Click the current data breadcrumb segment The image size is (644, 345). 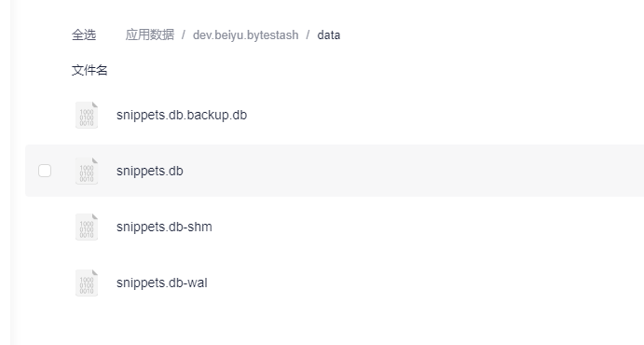click(x=329, y=34)
